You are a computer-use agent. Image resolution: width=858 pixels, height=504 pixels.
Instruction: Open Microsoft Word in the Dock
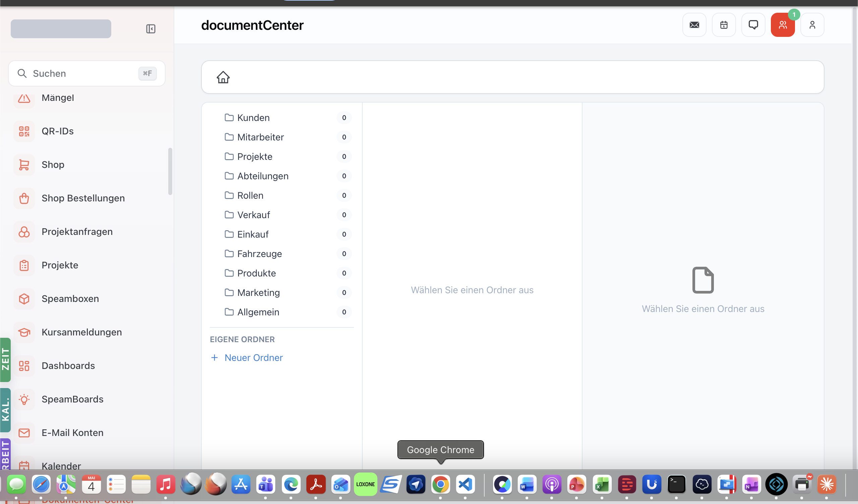pos(527,484)
